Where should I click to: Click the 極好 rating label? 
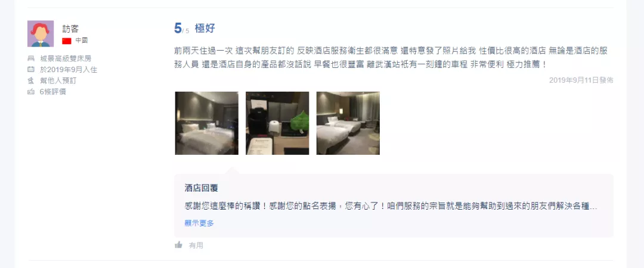205,29
